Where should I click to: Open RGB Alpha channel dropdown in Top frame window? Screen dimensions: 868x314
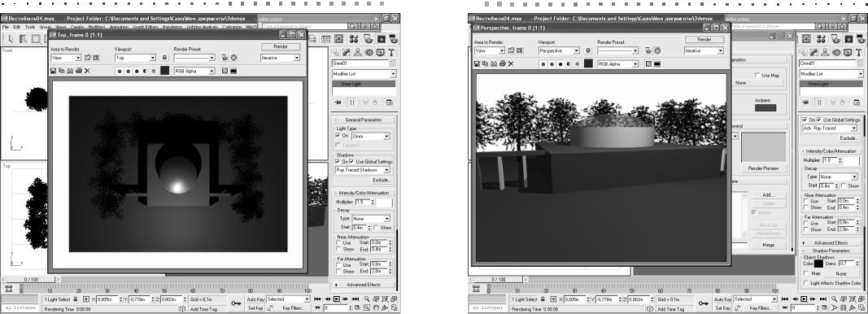pos(194,71)
